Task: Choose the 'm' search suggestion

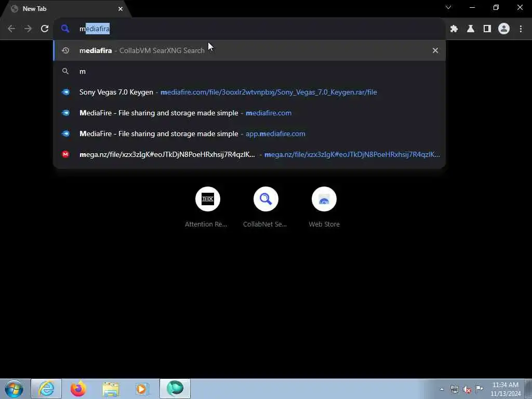Action: click(x=249, y=71)
